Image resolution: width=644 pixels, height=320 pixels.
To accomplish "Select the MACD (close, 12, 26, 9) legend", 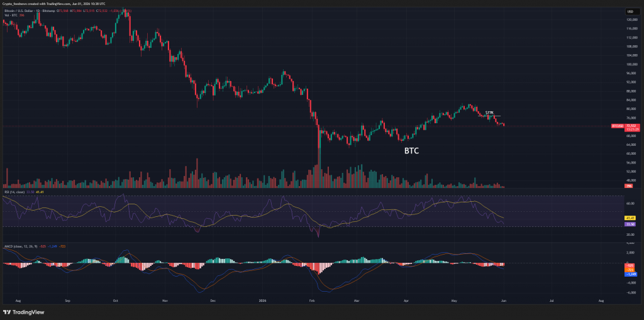I will click(x=21, y=246).
